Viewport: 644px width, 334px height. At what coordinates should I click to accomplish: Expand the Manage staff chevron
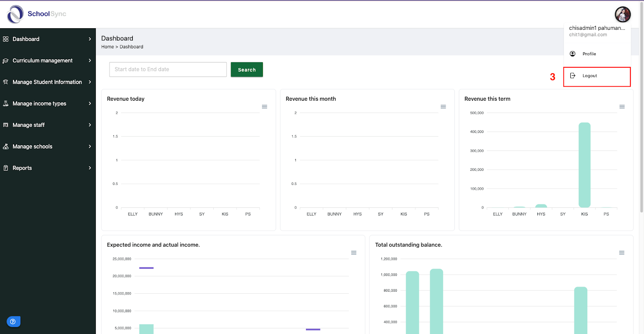pos(90,125)
